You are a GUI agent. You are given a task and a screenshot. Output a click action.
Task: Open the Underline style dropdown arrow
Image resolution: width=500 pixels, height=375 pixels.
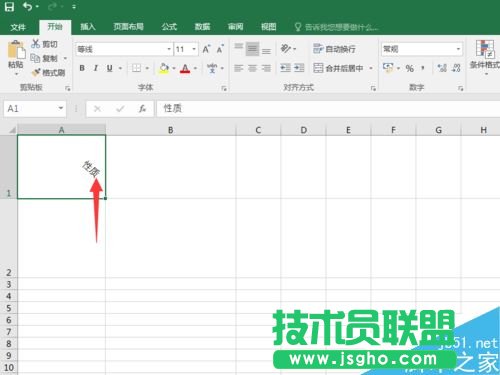(x=120, y=68)
